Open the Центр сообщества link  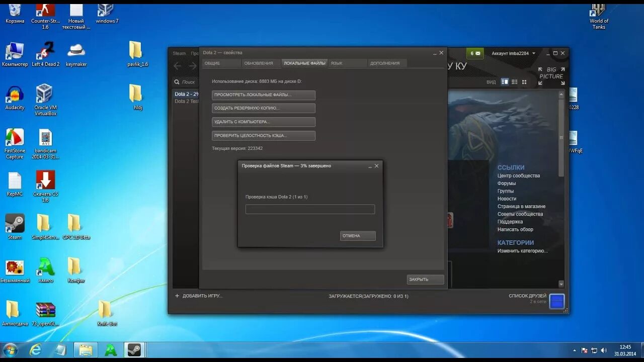519,176
